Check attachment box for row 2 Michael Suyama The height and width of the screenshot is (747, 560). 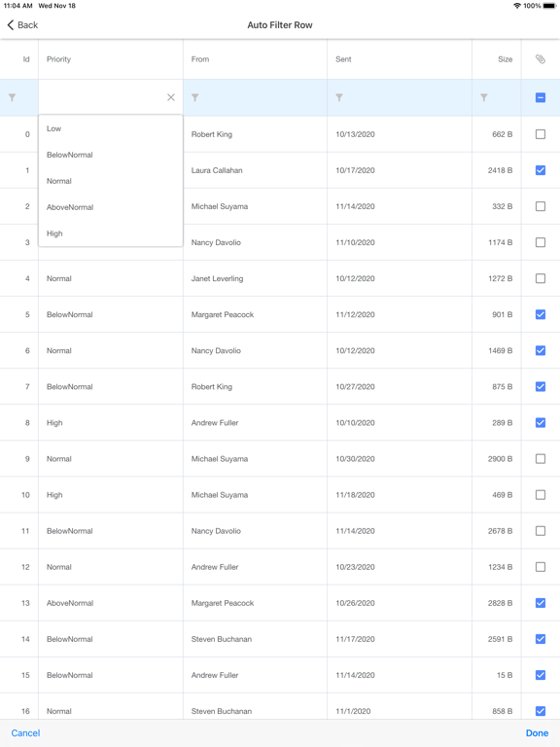coord(541,206)
